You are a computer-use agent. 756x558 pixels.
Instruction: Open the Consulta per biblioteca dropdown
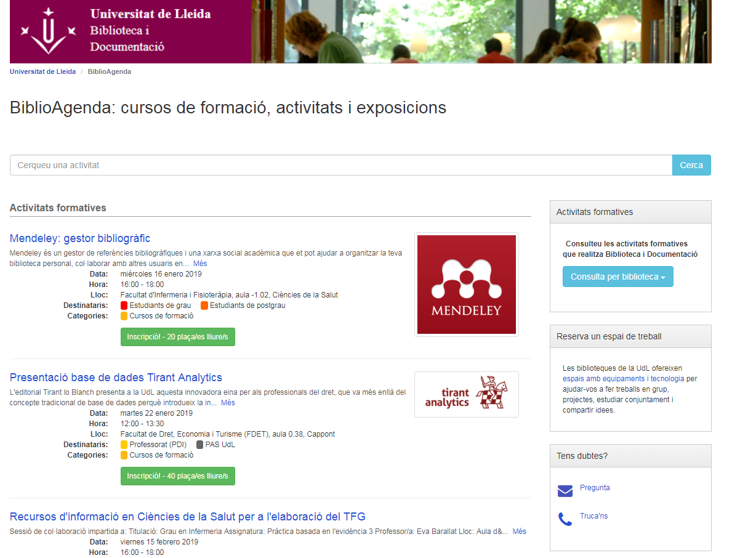point(617,276)
